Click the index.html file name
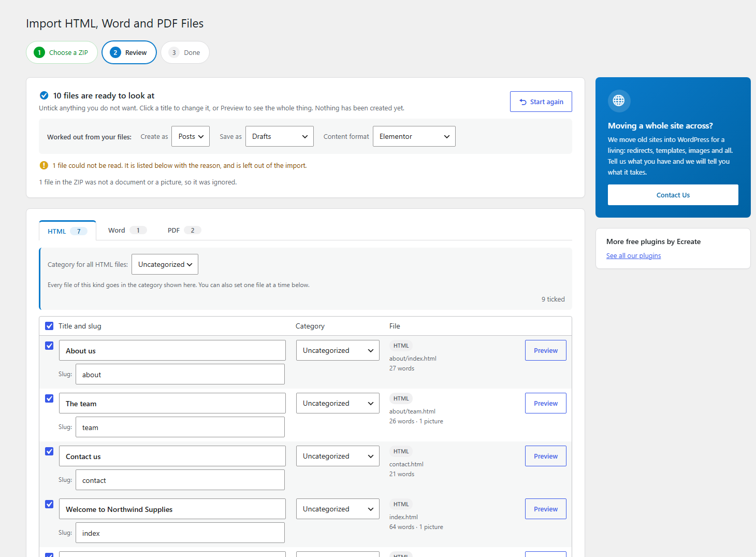The width and height of the screenshot is (756, 557). pos(403,517)
